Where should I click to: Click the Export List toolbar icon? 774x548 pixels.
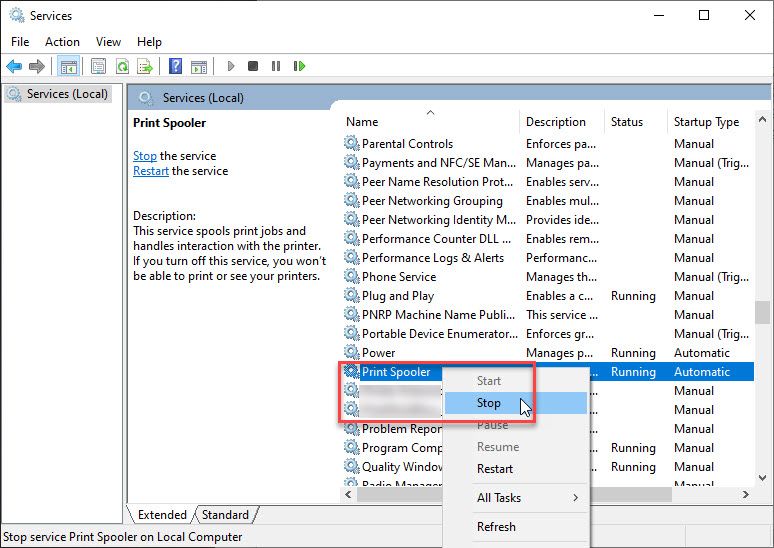145,66
